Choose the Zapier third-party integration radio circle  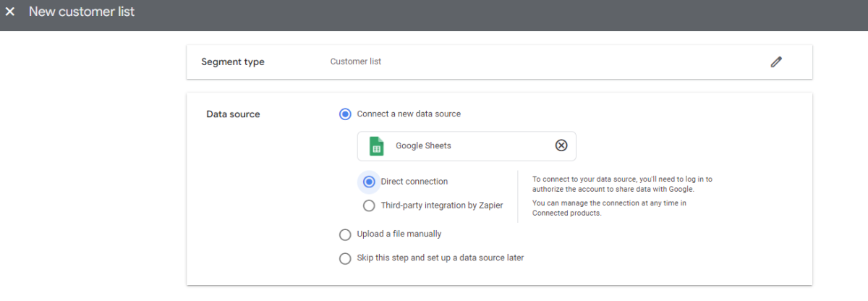point(369,205)
